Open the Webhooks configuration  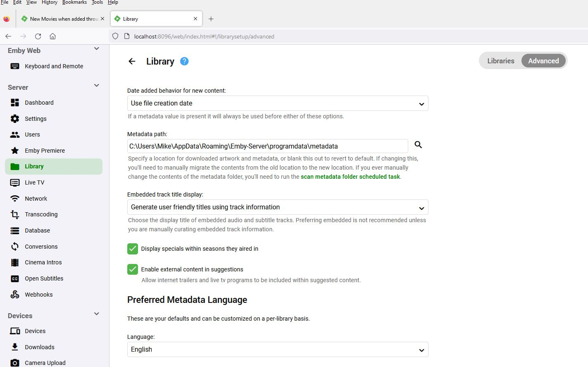(38, 294)
